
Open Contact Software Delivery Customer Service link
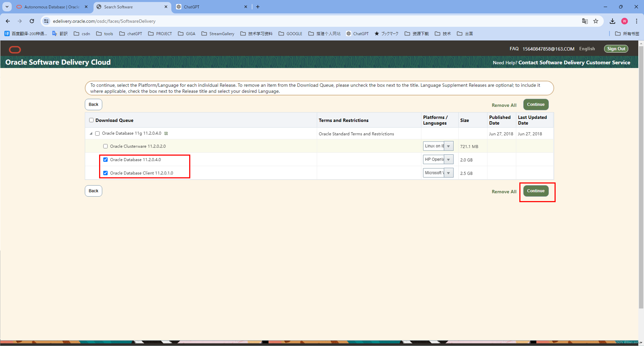(x=574, y=62)
